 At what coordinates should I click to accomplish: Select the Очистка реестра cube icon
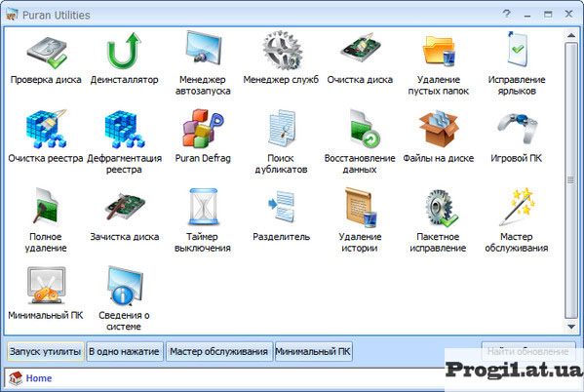click(46, 129)
